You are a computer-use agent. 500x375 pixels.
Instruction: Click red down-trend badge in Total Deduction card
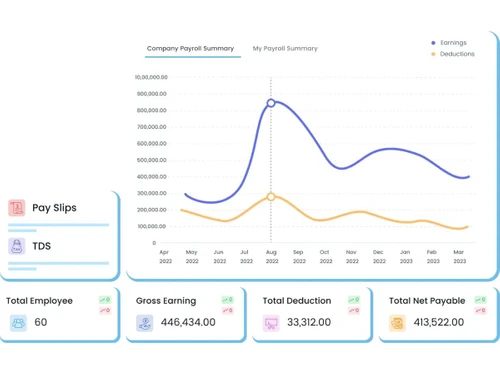tap(354, 310)
